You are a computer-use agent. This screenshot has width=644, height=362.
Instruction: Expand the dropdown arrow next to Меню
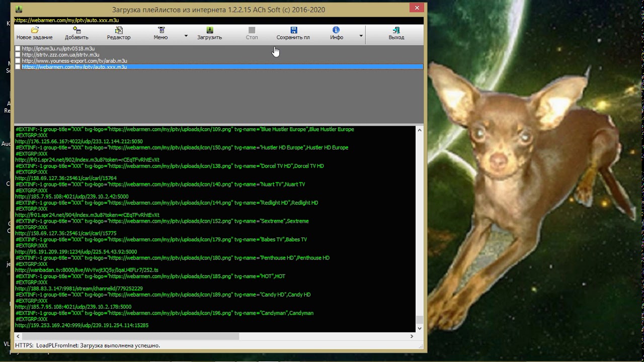[186, 36]
